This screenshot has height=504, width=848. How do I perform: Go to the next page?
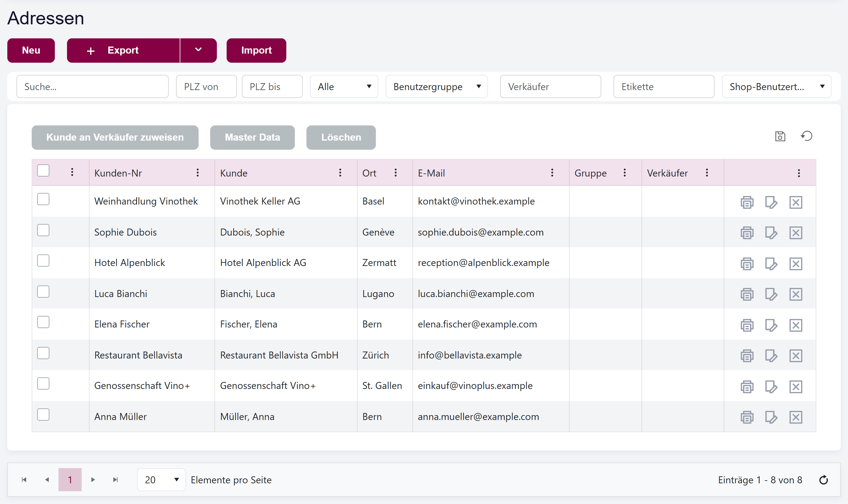click(x=93, y=480)
